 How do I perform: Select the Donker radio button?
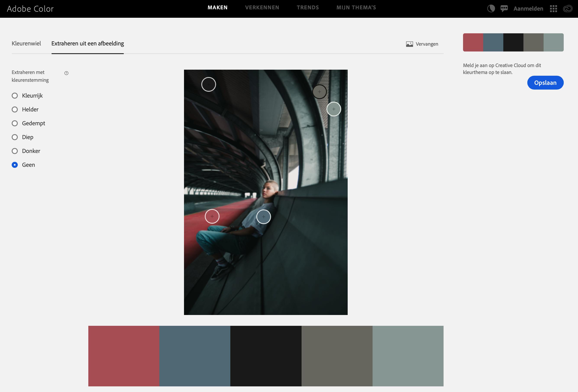tap(15, 151)
